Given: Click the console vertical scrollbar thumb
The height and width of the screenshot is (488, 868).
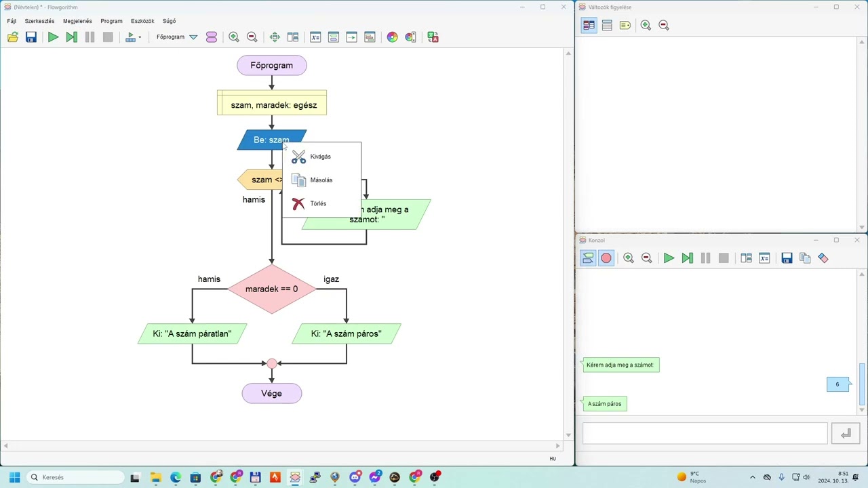Looking at the screenshot, I should point(863,384).
